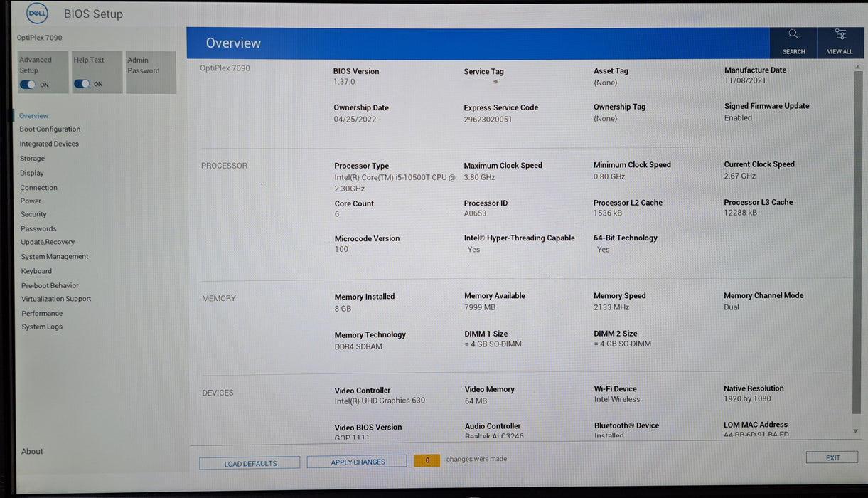Click the Exit button

(832, 457)
